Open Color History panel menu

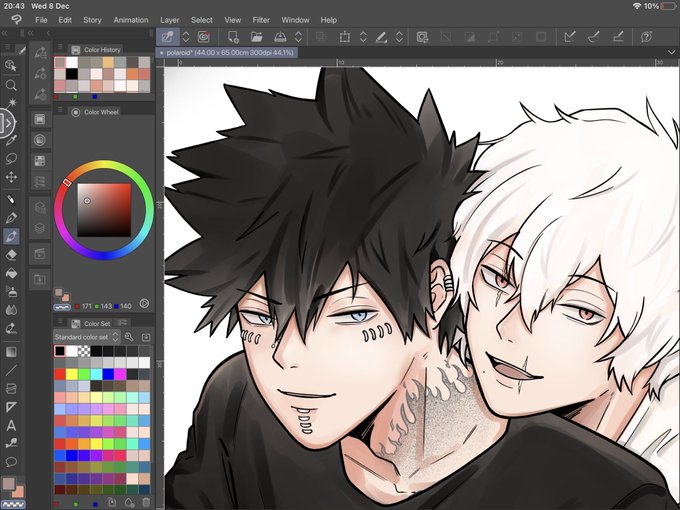coord(60,47)
